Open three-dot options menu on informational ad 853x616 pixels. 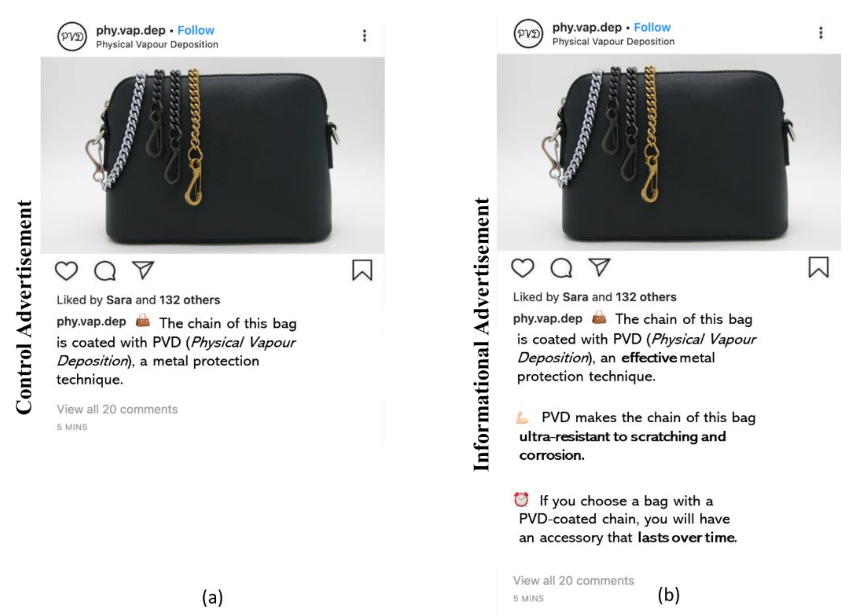tap(821, 33)
